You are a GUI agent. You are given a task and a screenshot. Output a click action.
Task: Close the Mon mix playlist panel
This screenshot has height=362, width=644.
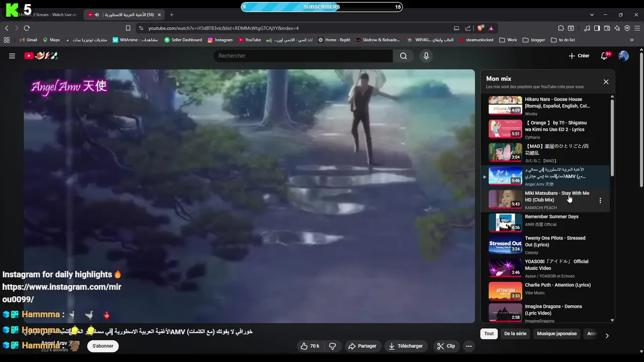point(606,82)
